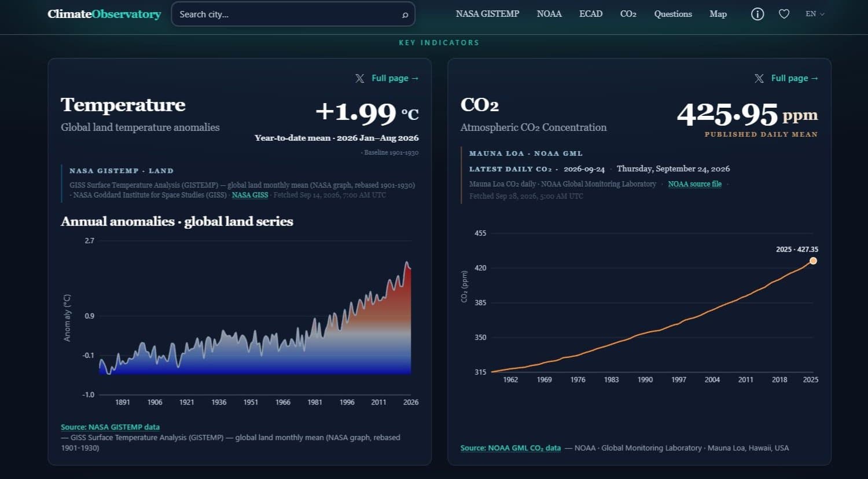
Task: Click 'Global land temperature anomalies' subtitle
Action: pyautogui.click(x=140, y=127)
